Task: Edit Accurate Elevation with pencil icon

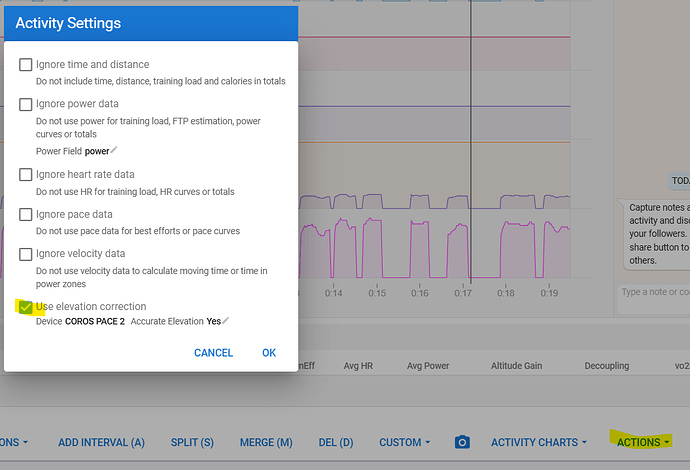Action: pyautogui.click(x=226, y=320)
